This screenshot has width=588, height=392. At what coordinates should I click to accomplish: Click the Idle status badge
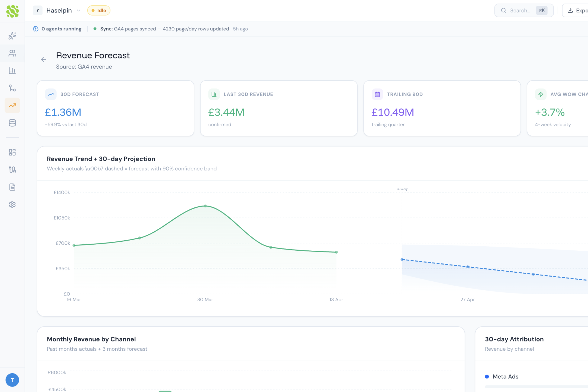99,11
